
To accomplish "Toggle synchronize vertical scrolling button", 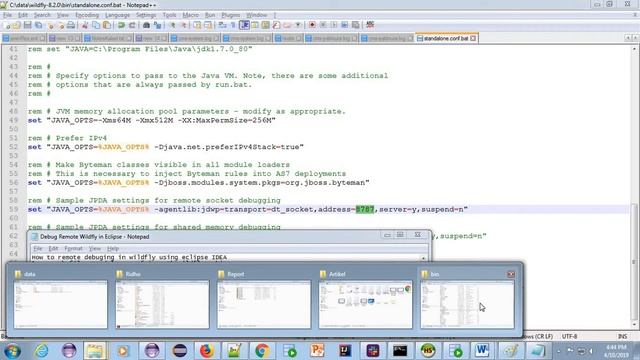I will pyautogui.click(x=197, y=25).
